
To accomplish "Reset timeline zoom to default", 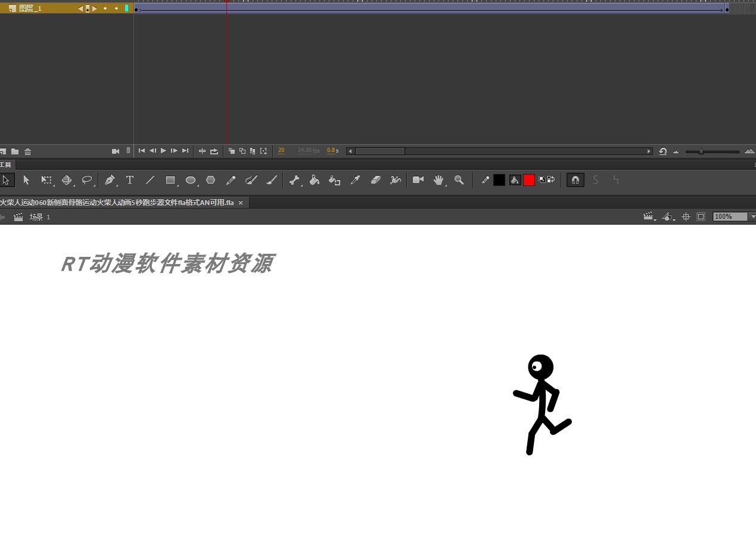I will (662, 151).
